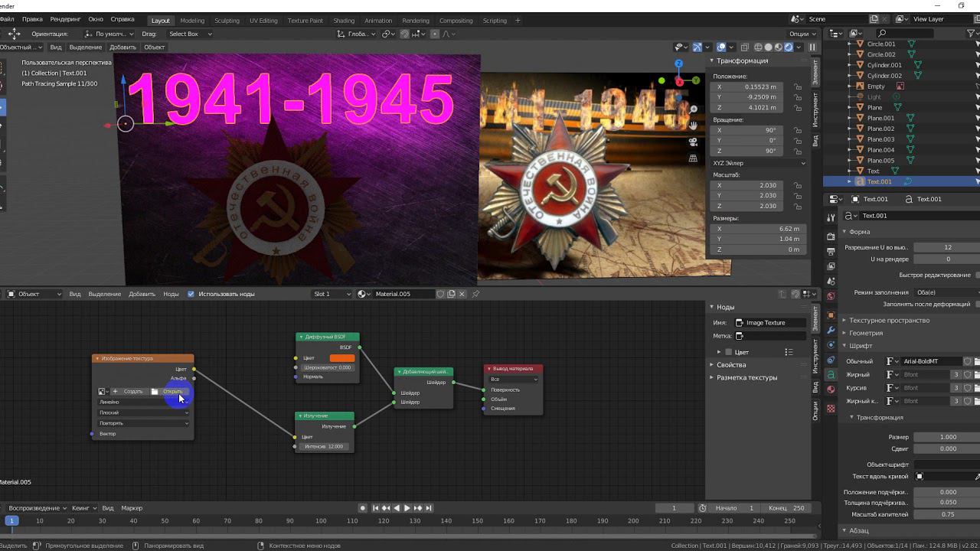
Task: Expand the Геометрия section
Action: click(x=865, y=333)
